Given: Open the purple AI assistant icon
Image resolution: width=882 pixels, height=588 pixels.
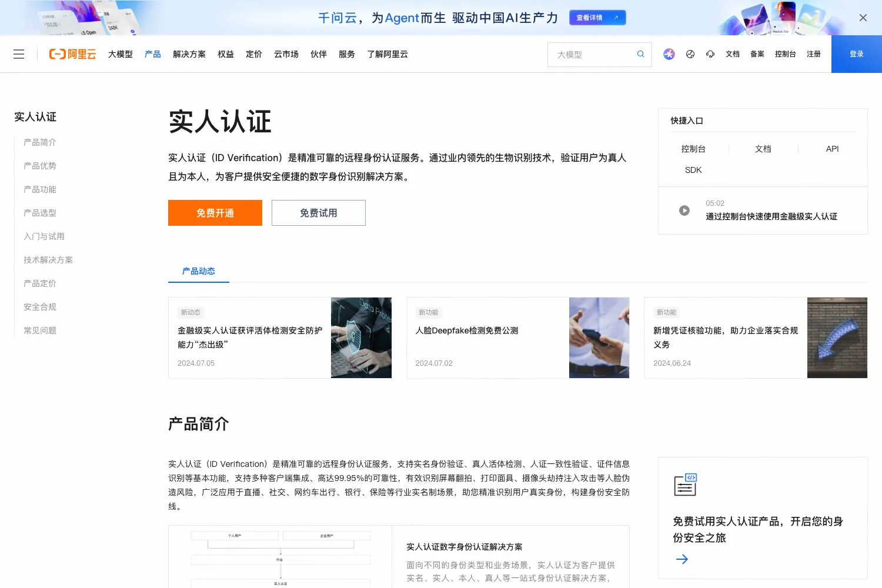Looking at the screenshot, I should click(x=669, y=54).
